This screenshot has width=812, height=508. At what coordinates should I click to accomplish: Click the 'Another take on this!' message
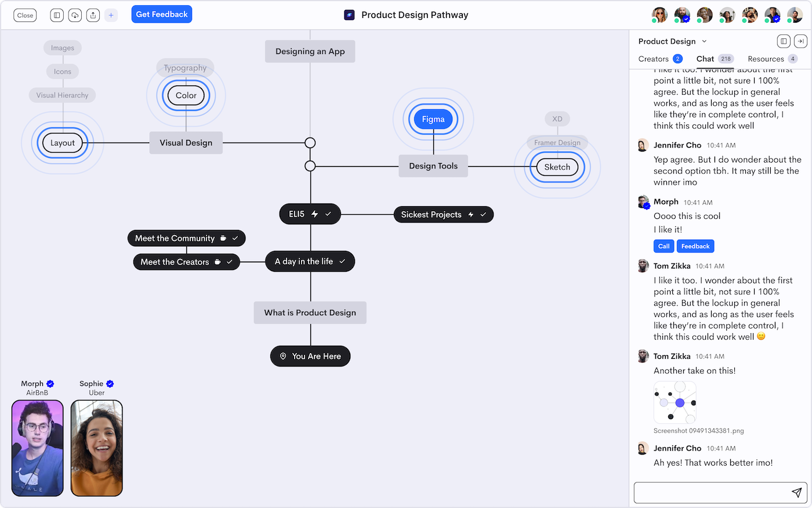coord(695,370)
